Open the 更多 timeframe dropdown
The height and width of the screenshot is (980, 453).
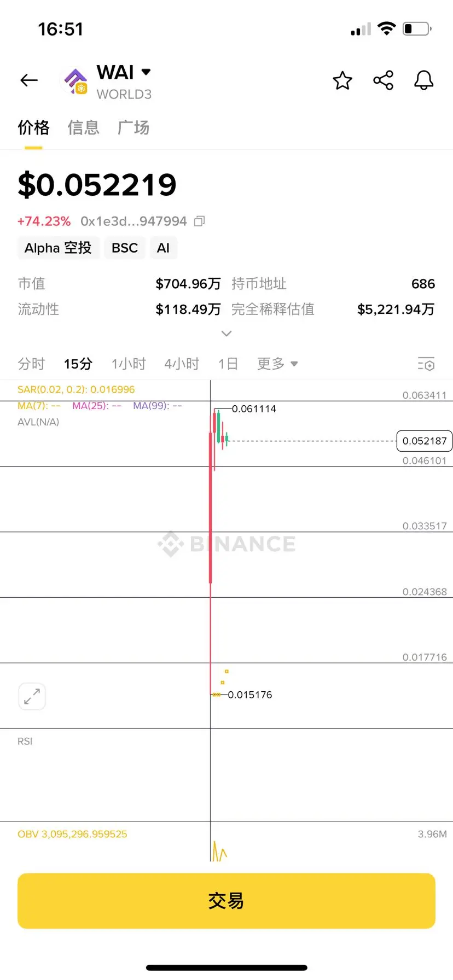(x=277, y=364)
